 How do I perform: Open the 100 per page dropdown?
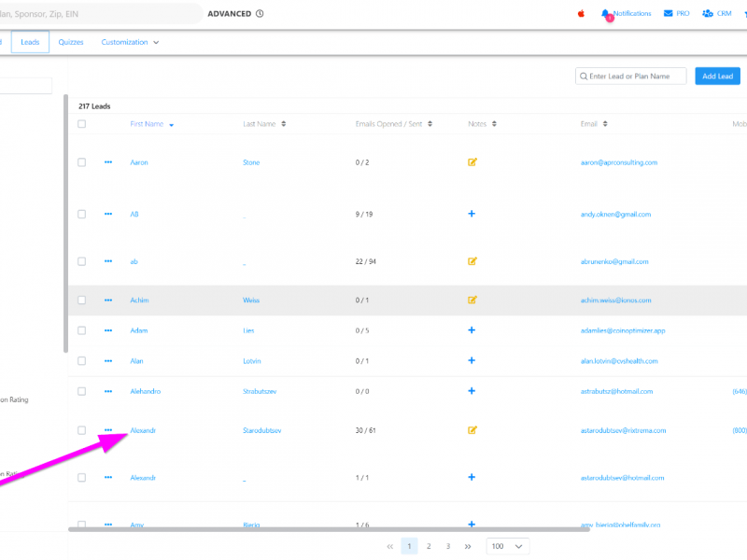coord(508,546)
